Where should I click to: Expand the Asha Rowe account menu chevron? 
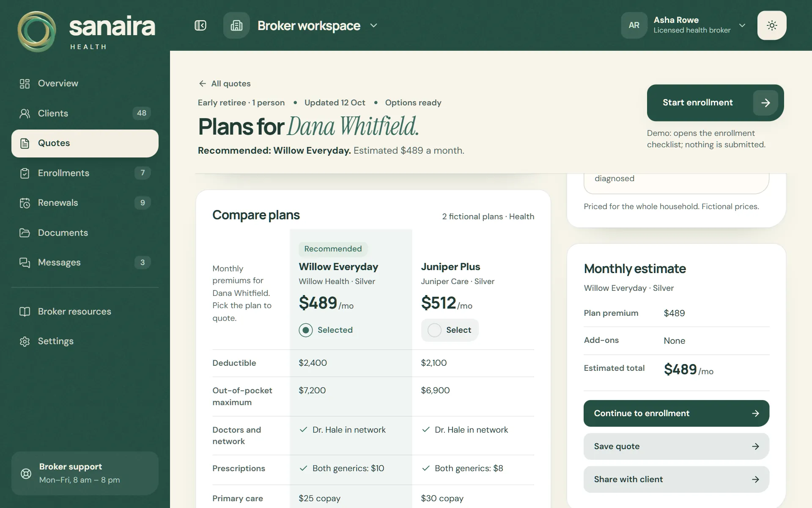[742, 25]
